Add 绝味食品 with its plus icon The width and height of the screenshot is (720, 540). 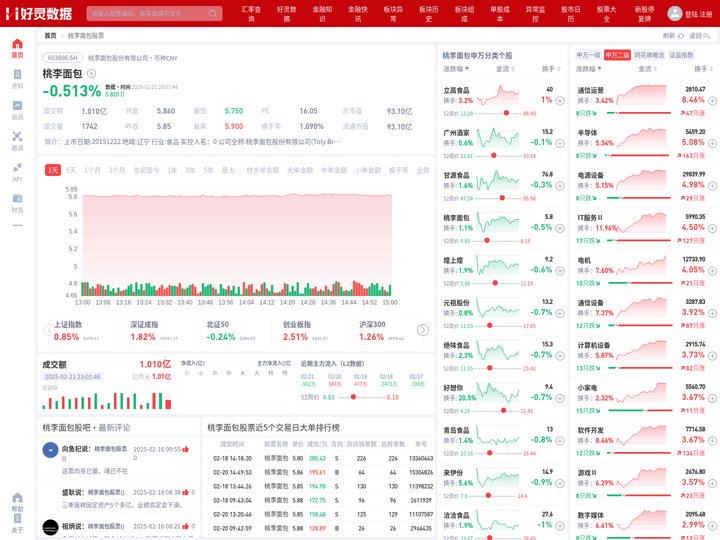pos(560,355)
